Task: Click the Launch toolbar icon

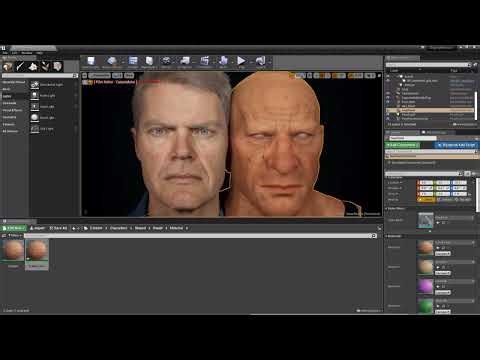Action: tap(260, 62)
